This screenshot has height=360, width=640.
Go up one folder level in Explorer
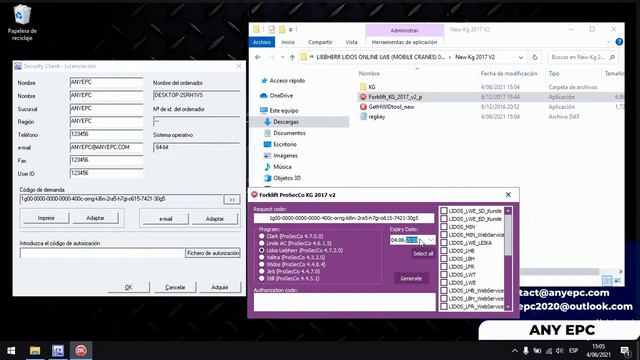[292, 58]
